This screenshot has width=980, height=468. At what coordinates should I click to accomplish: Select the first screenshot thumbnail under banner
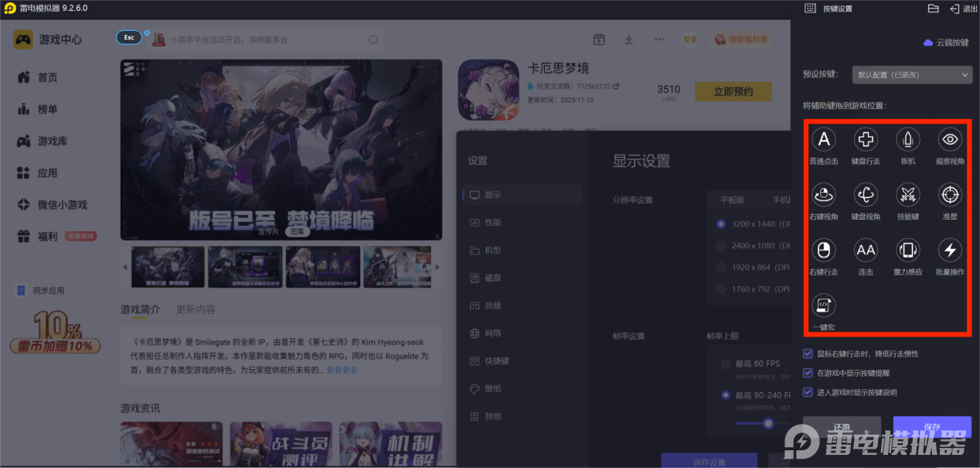coord(168,267)
